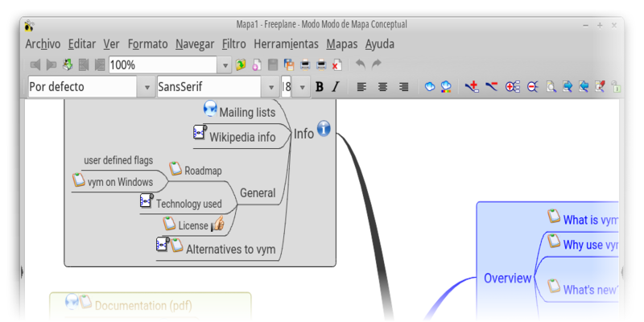644x322 pixels.
Task: Click the first printer icon
Action: point(305,65)
